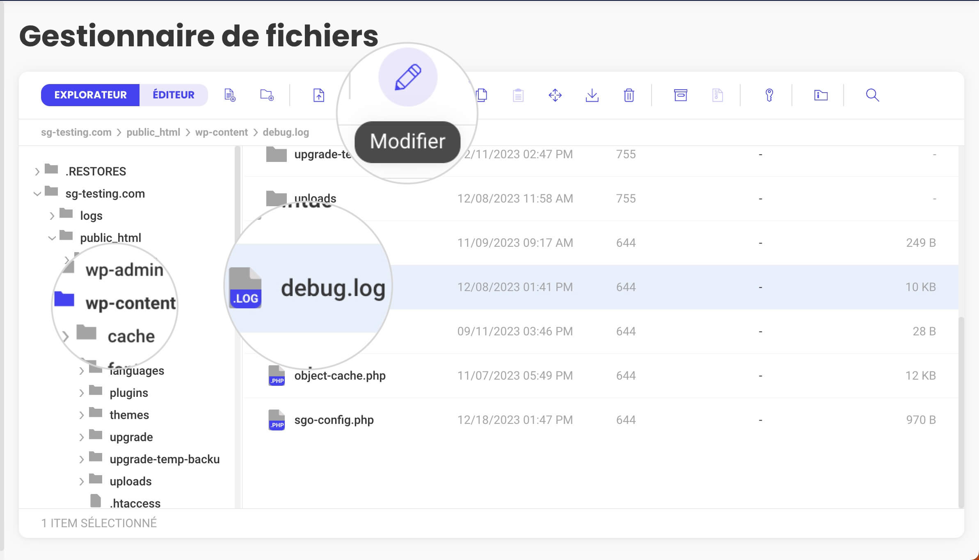Switch to the EXPLORATEUR tab
The height and width of the screenshot is (560, 979).
(90, 95)
